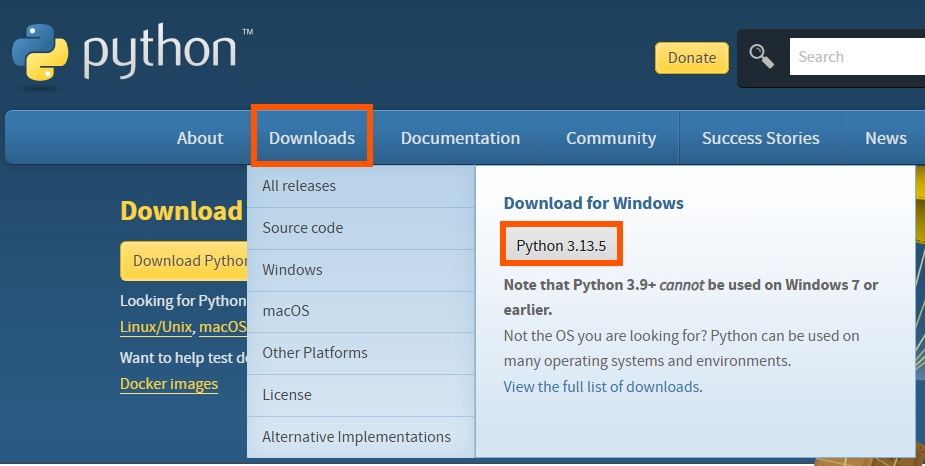The image size is (925, 466).
Task: Click the Donate button
Action: pos(691,58)
